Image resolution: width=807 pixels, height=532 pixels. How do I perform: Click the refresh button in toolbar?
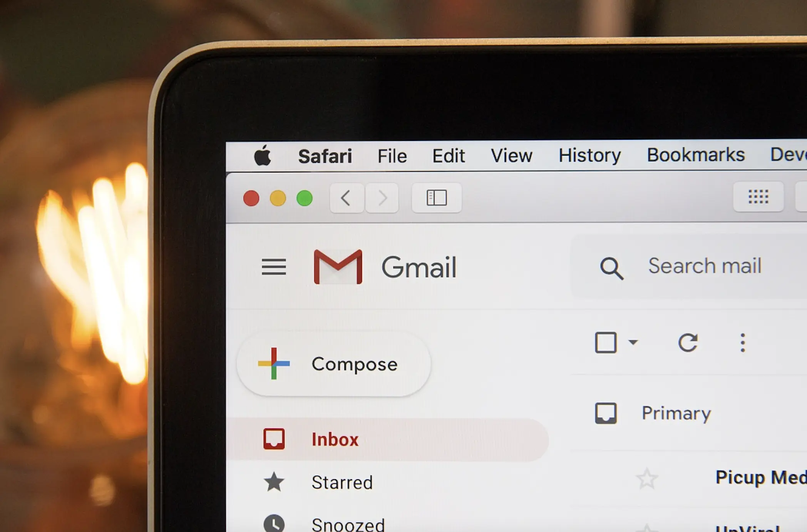[688, 341]
